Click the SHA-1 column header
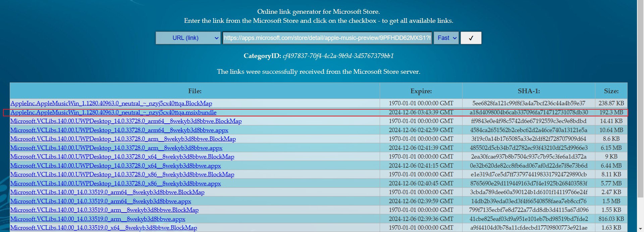 click(x=529, y=91)
